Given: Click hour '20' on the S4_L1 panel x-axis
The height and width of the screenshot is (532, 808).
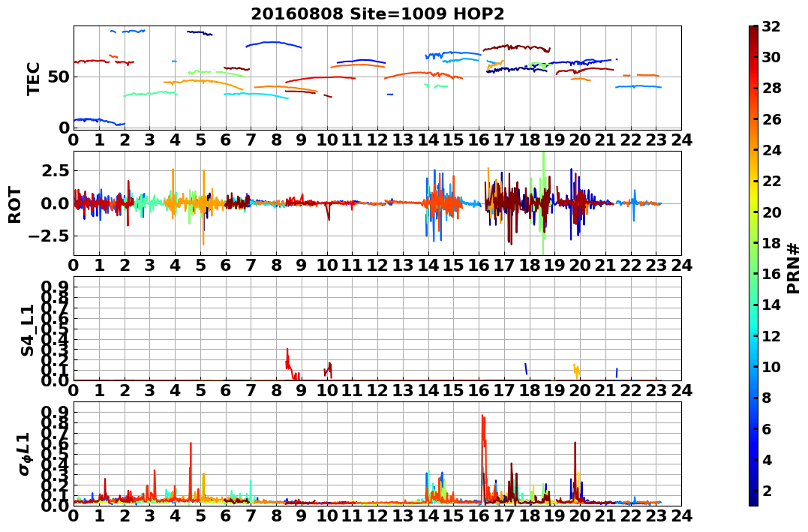Looking at the screenshot, I should click(x=580, y=391).
